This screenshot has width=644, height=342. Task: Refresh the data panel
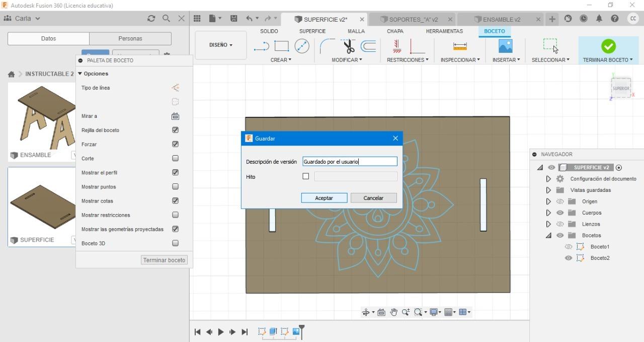tap(151, 18)
